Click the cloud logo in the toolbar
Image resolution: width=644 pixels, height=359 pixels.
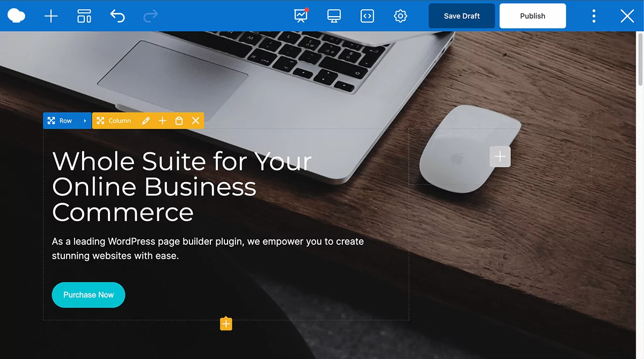pos(16,16)
